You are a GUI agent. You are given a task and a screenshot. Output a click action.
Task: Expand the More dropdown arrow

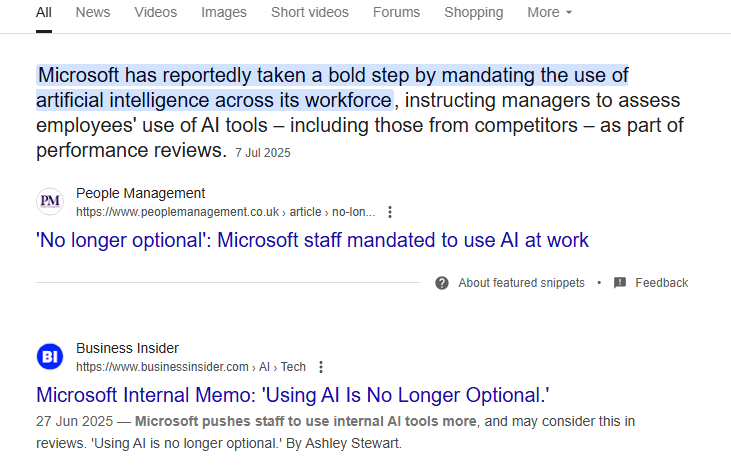569,13
